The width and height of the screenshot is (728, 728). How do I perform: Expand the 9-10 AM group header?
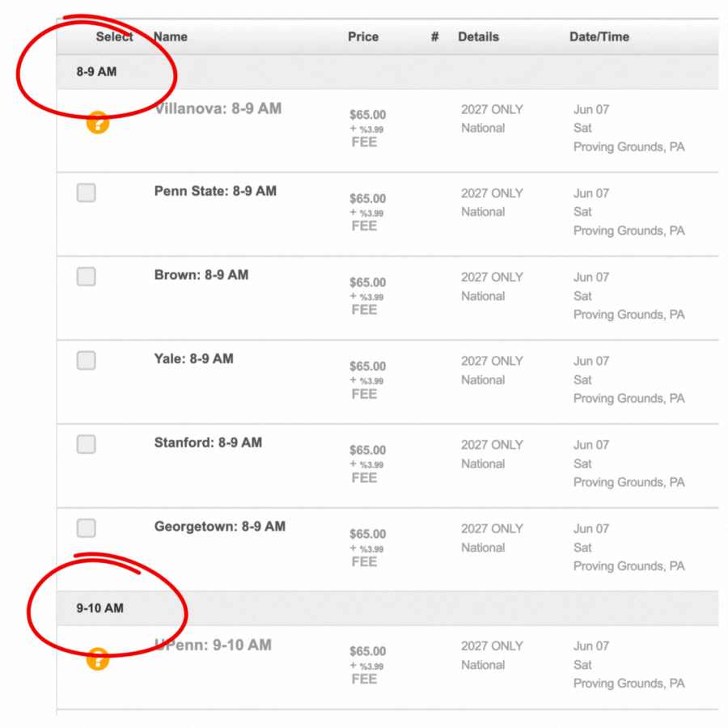point(387,608)
